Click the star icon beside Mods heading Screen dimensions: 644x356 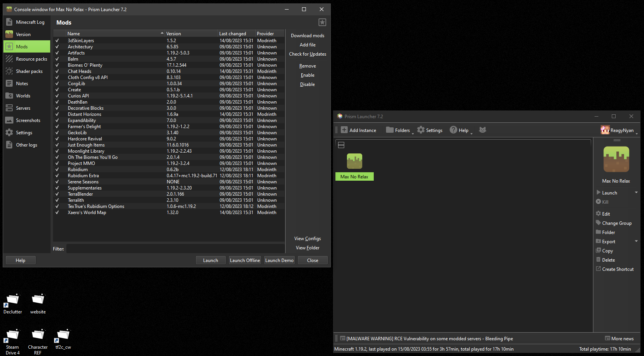(x=322, y=22)
